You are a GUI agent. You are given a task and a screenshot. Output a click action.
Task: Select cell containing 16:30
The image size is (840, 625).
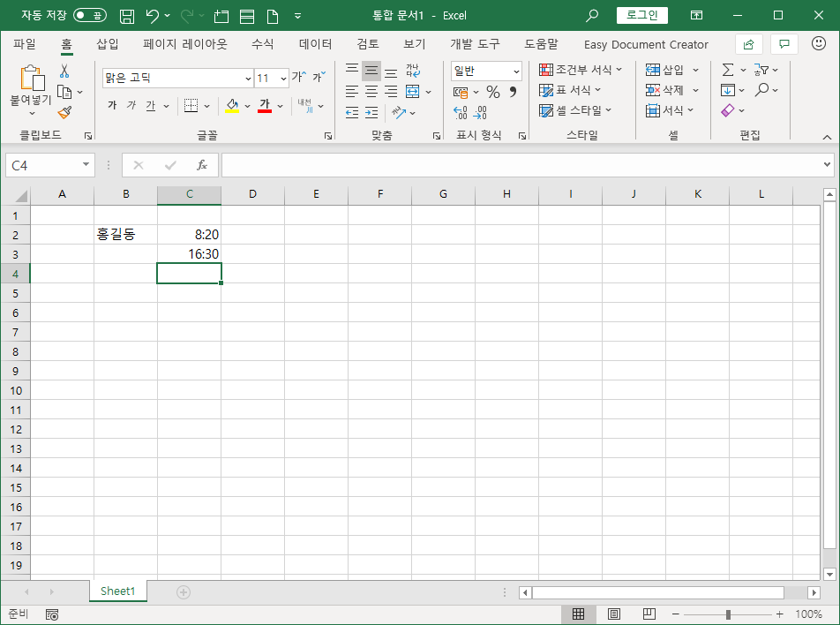(189, 254)
